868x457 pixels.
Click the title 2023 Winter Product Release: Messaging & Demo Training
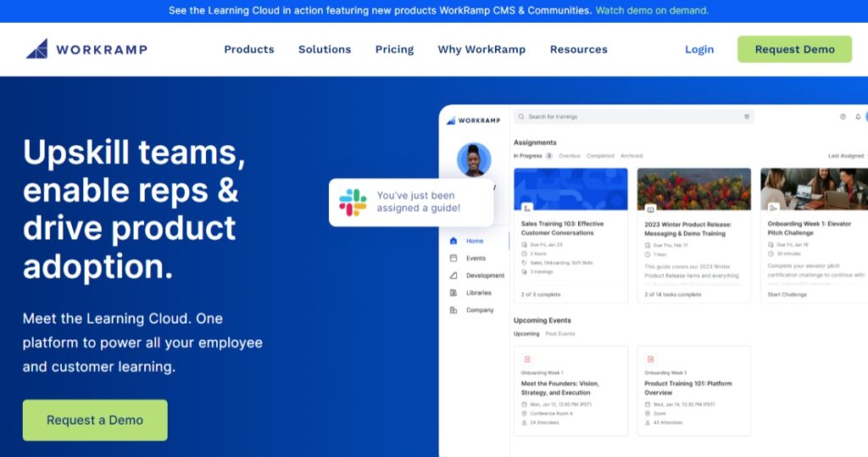[688, 229]
